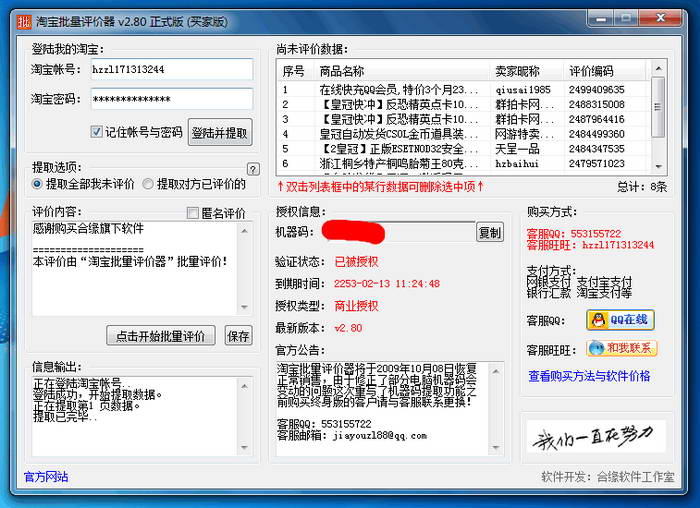Click list scrollbar down arrow
This screenshot has height=508, width=700.
click(x=658, y=166)
